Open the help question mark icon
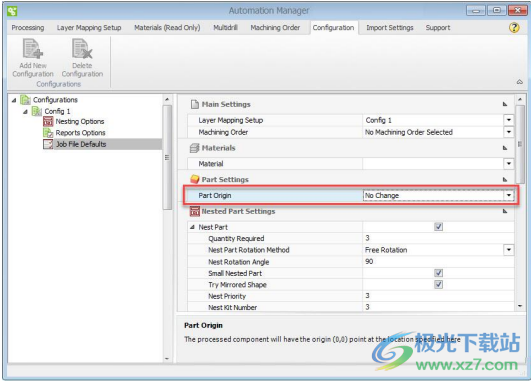Viewport: 531px width, 381px height. tap(514, 27)
